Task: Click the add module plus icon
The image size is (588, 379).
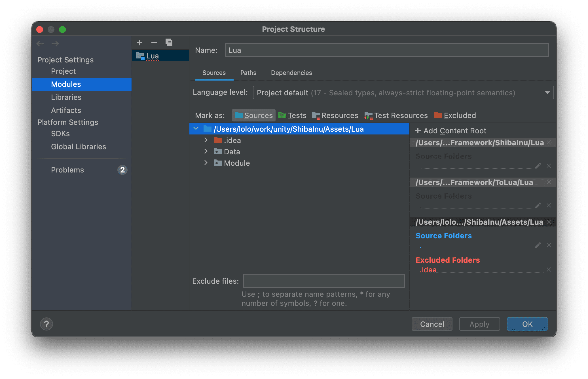Action: click(x=139, y=43)
